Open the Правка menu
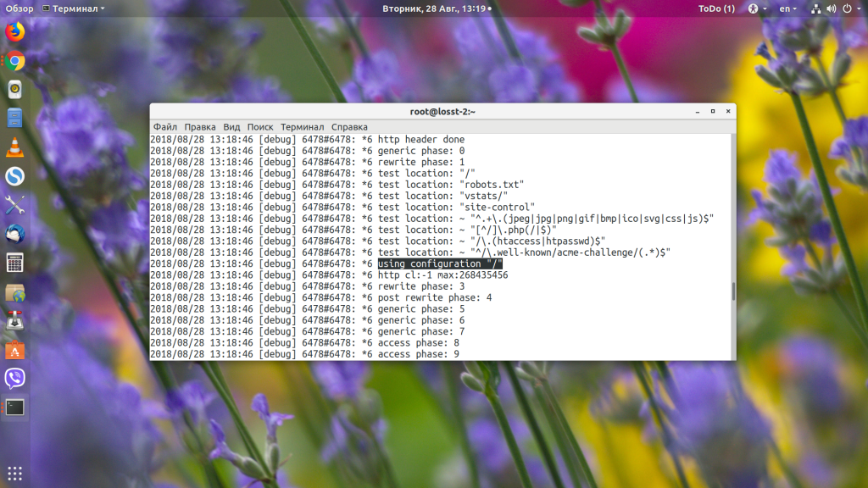This screenshot has height=488, width=868. (200, 127)
